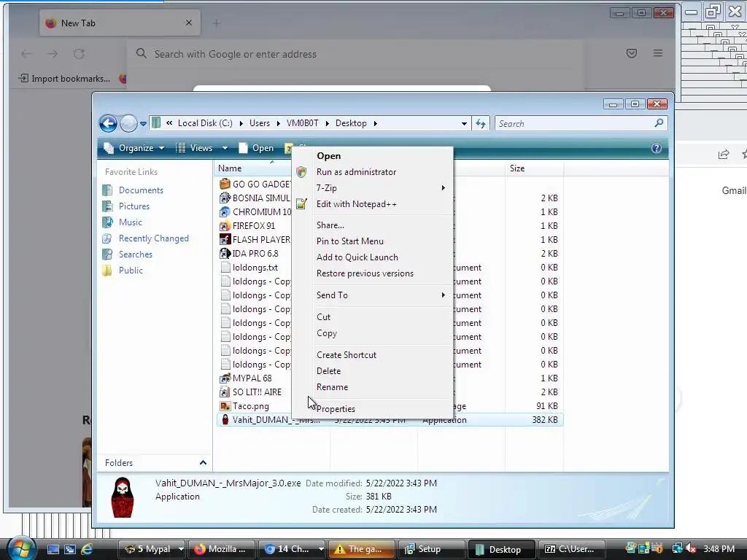Image resolution: width=747 pixels, height=560 pixels.
Task: Click the Windows Start orb
Action: (21, 548)
